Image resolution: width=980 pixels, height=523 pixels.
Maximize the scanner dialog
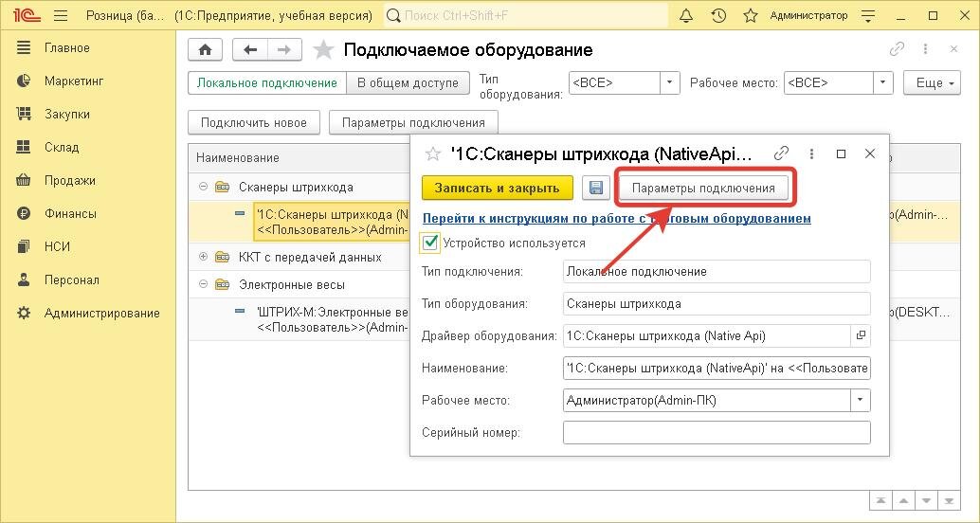point(842,153)
